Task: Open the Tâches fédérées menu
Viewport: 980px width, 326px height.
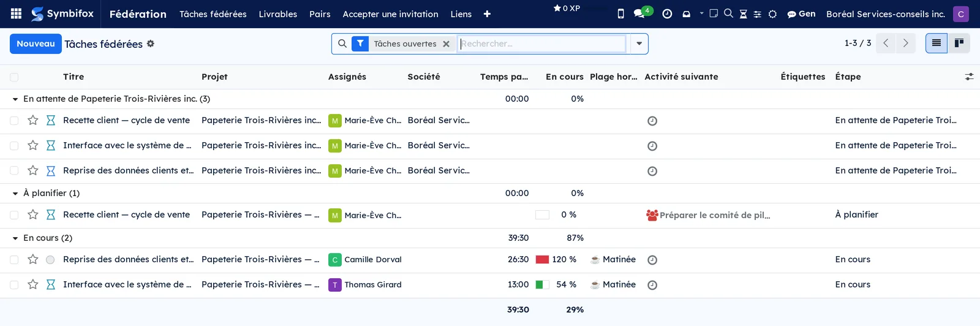Action: point(213,14)
